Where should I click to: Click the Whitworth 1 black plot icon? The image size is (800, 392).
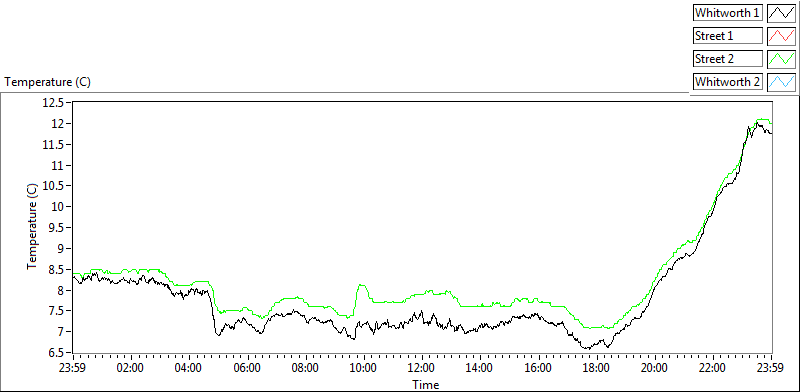tap(781, 13)
